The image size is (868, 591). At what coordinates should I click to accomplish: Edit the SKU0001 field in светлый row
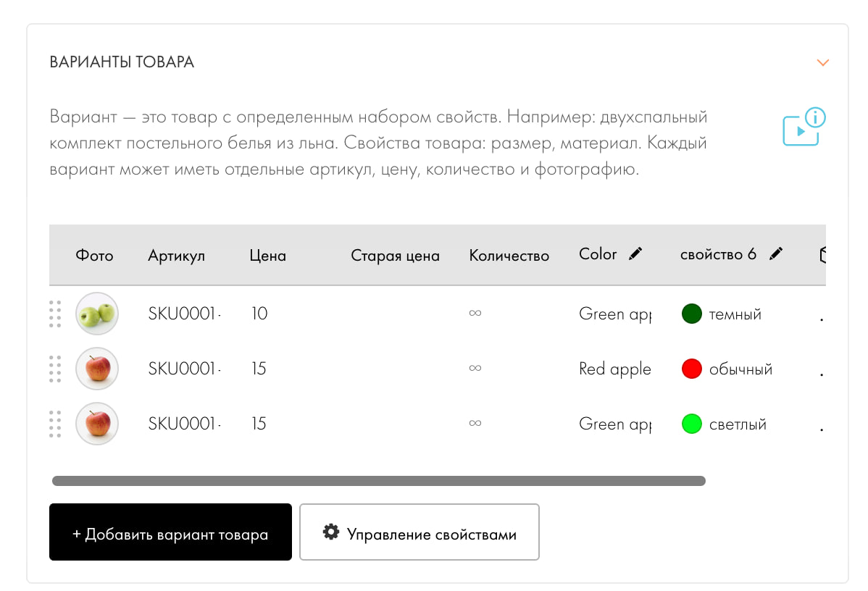pos(184,424)
